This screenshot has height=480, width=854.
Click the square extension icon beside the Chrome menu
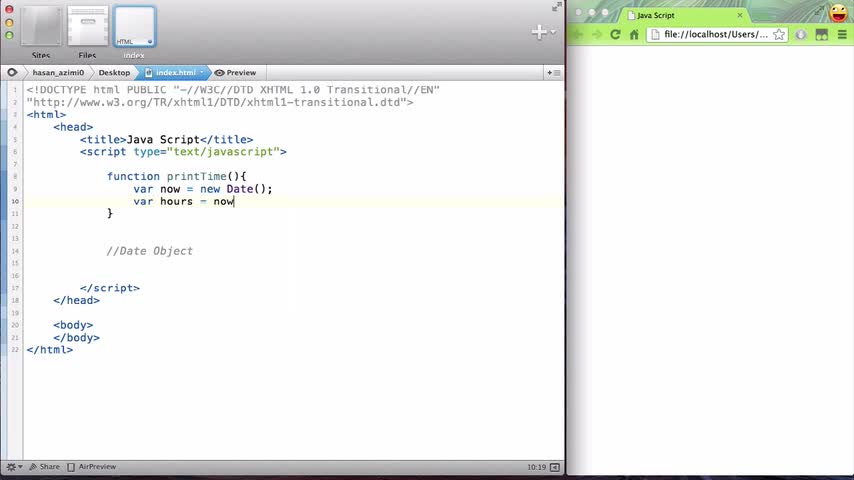click(821, 34)
